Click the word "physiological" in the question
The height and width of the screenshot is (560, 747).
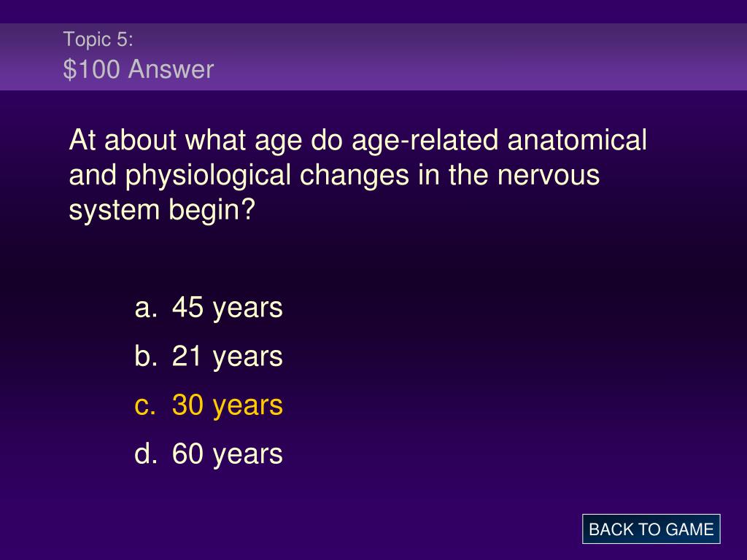pos(208,176)
